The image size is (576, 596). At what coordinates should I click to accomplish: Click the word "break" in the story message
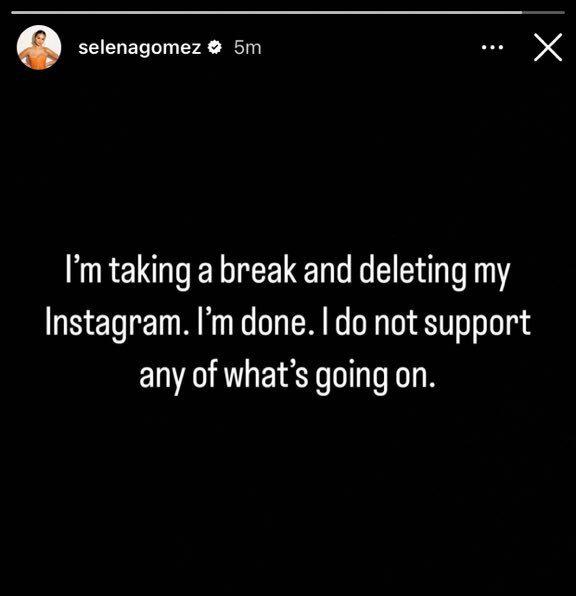click(x=258, y=270)
